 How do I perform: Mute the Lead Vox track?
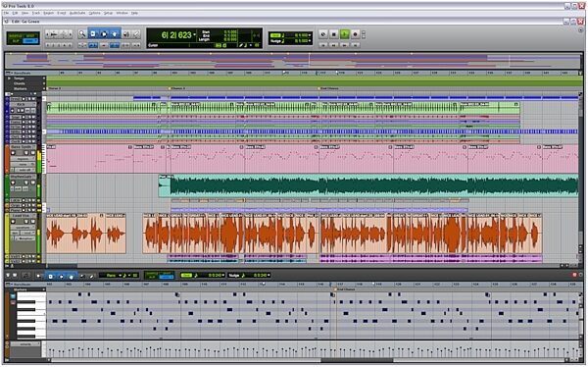(x=32, y=222)
